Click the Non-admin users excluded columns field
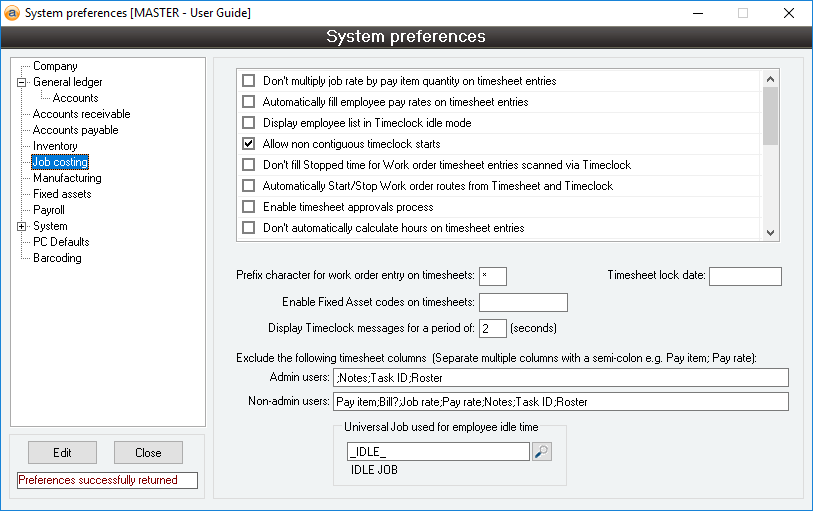Viewport: 813px width, 511px height. tap(560, 402)
